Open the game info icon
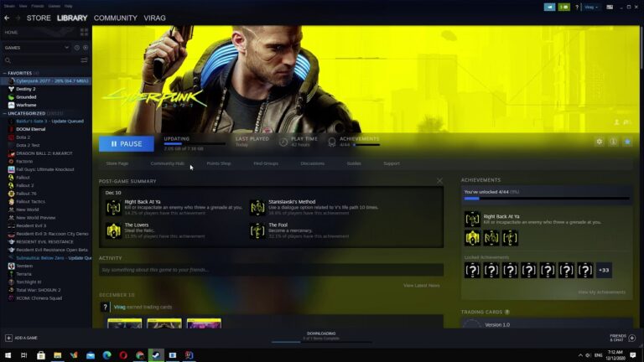 (x=613, y=142)
